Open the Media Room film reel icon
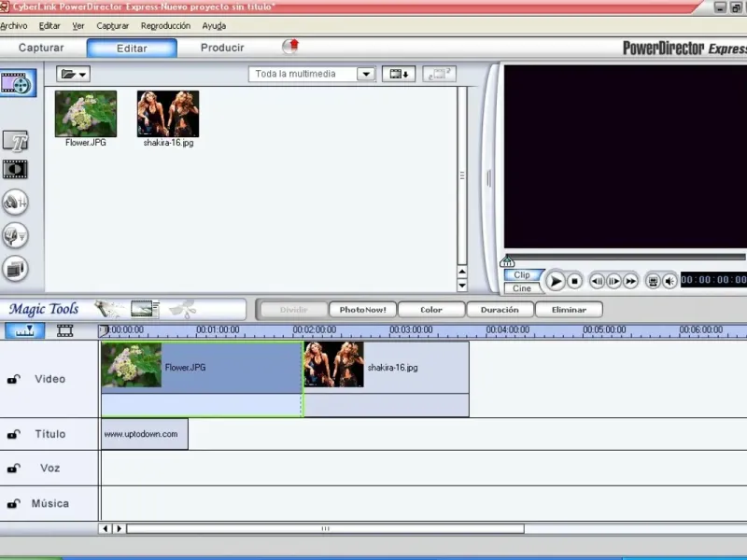747x560 pixels. tap(17, 83)
